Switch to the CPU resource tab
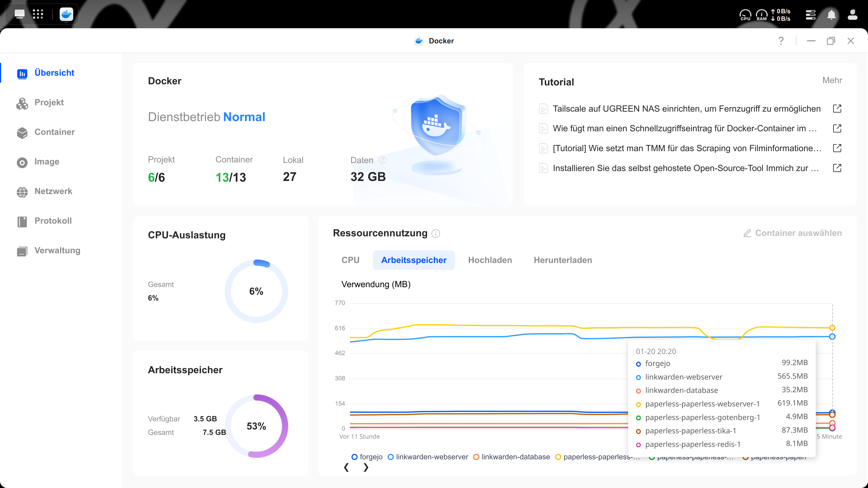The width and height of the screenshot is (868, 488). pyautogui.click(x=350, y=260)
